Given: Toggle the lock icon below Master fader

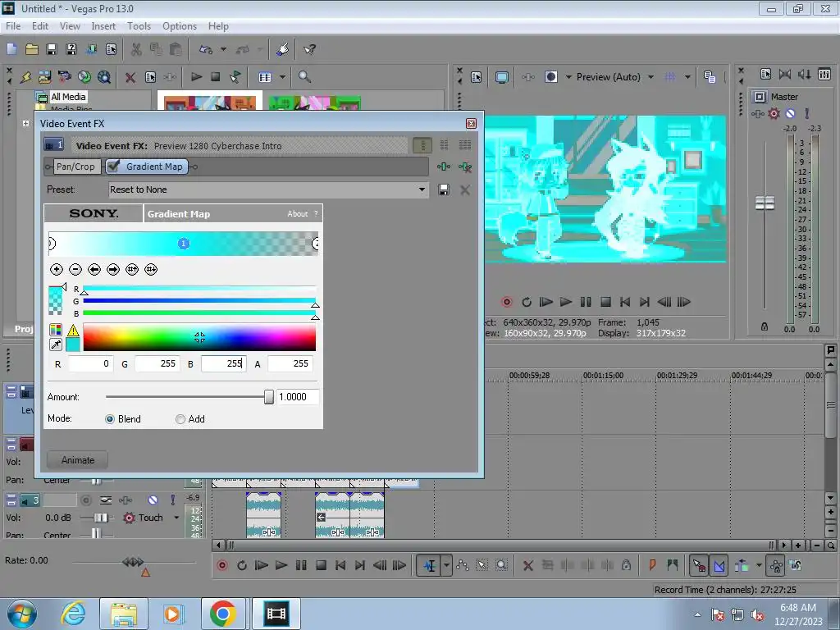Looking at the screenshot, I should 765,326.
